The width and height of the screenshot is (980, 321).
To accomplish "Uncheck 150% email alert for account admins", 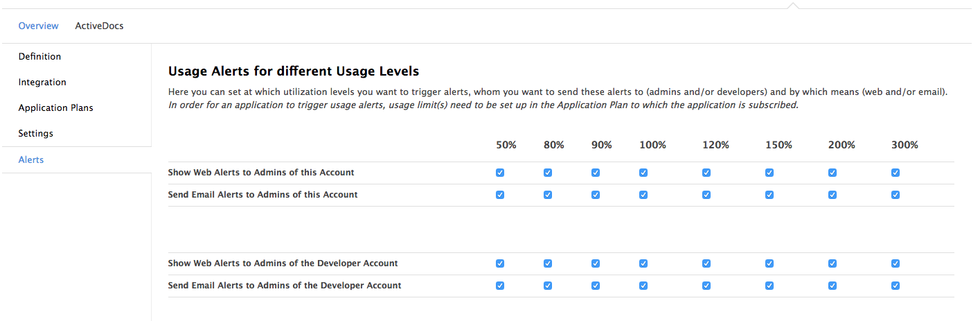I will 769,195.
